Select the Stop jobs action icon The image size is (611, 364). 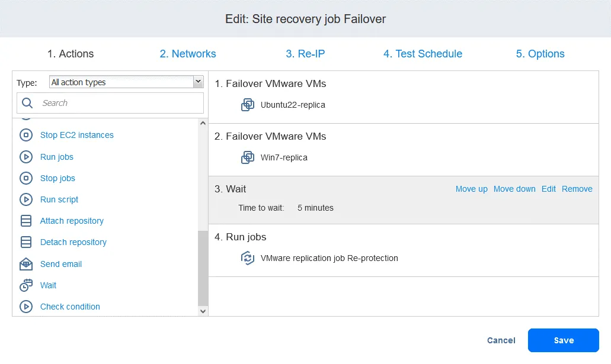tap(25, 178)
